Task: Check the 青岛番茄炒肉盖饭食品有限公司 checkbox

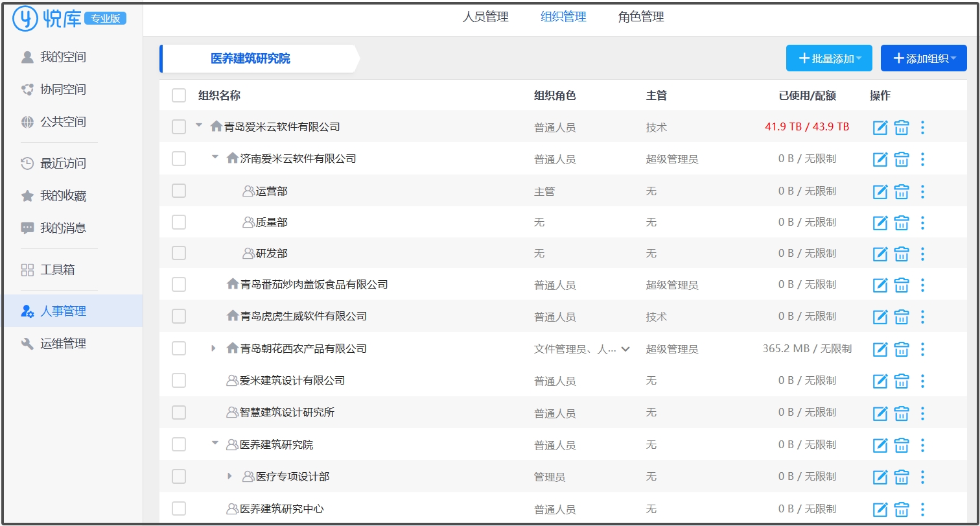Action: 179,284
